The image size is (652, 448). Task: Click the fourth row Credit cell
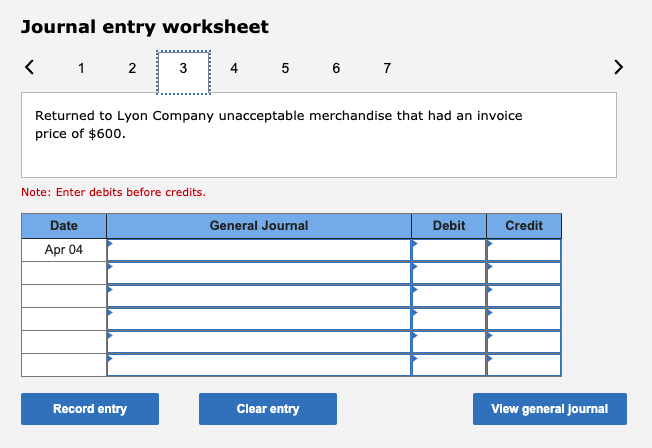click(x=524, y=319)
